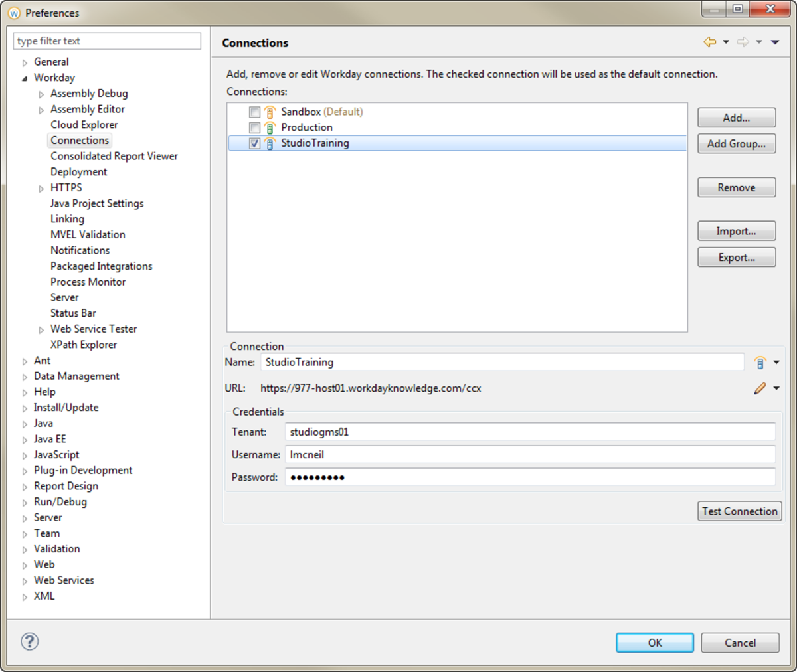
Task: Open Install/Update preferences
Action: coord(66,408)
